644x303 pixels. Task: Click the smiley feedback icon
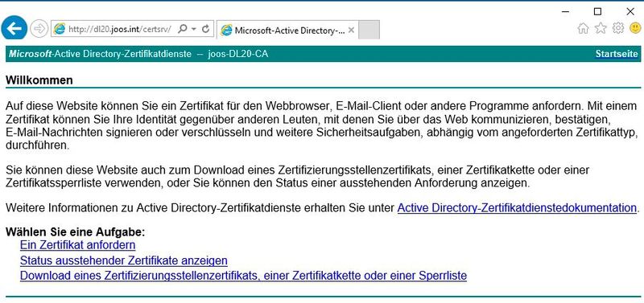635,27
